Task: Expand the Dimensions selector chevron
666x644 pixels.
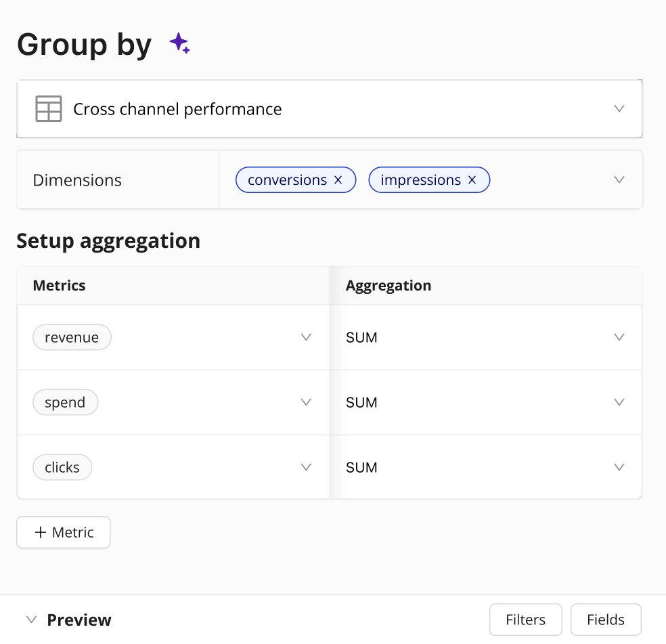Action: 619,180
